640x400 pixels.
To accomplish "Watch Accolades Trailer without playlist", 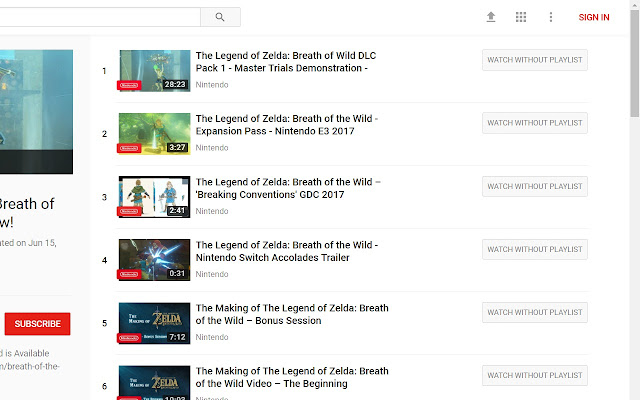I will pos(535,249).
